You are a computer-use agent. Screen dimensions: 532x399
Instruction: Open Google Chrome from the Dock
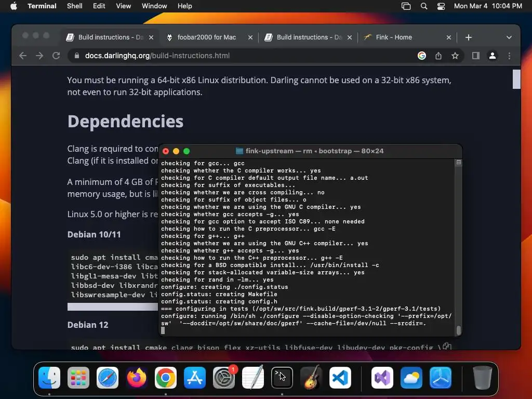click(x=166, y=378)
